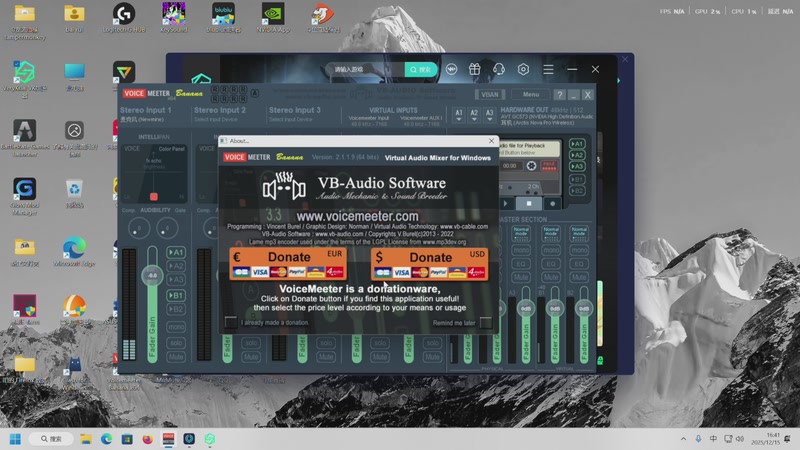
Task: Click the Voicemeeter help question mark button
Action: 559,94
